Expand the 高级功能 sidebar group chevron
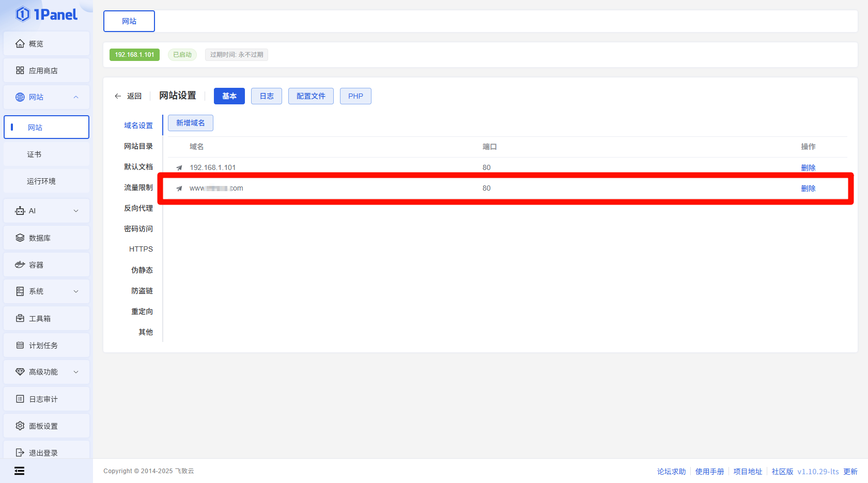Viewport: 868px width, 483px height. point(76,372)
